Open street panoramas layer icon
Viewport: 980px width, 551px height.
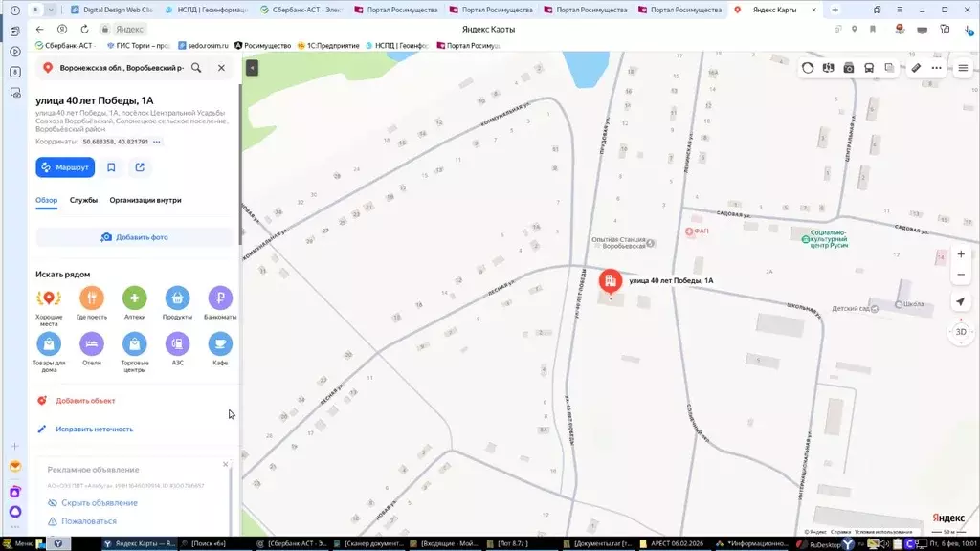(848, 68)
